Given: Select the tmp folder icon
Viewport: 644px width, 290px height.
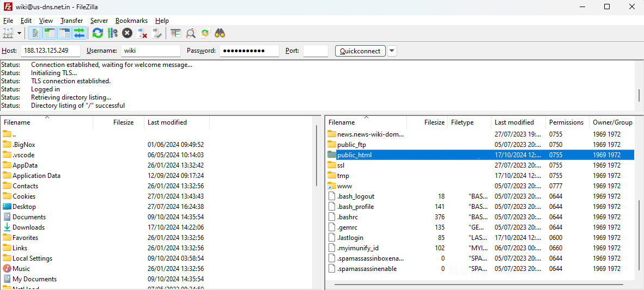Looking at the screenshot, I should point(332,176).
